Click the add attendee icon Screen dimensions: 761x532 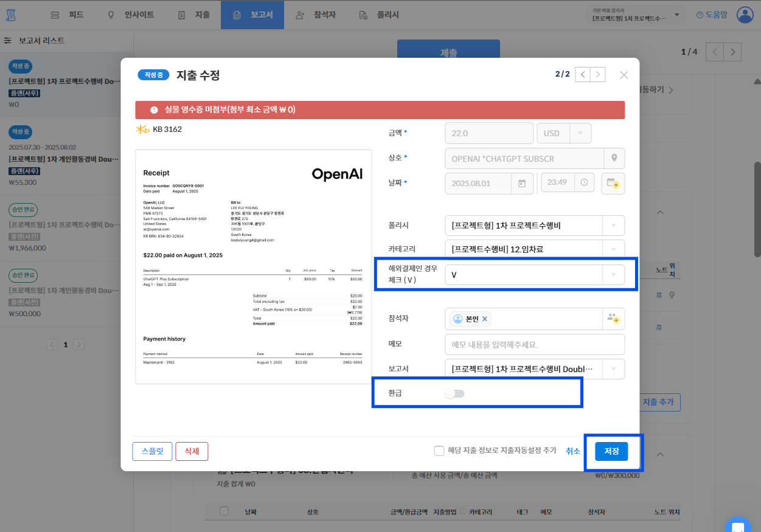[x=613, y=319]
